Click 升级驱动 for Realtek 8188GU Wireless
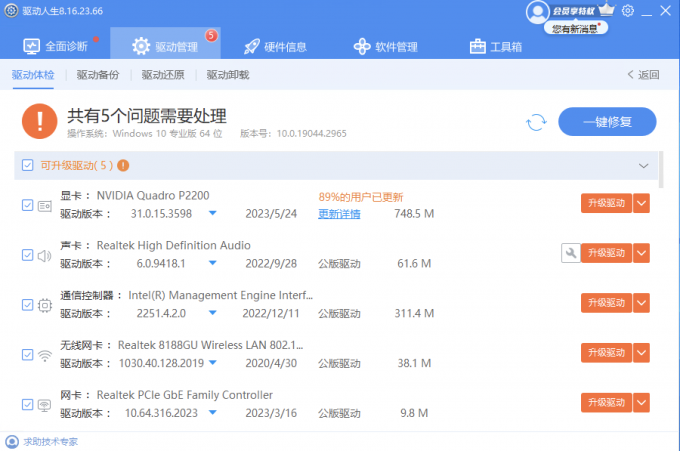The image size is (680, 451). [606, 353]
